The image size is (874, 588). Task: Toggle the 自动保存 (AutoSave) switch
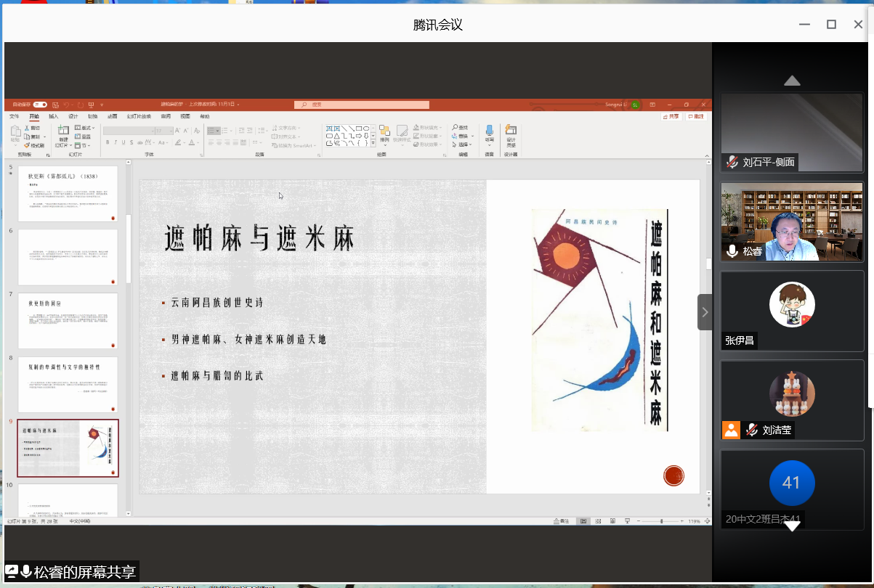tap(39, 105)
